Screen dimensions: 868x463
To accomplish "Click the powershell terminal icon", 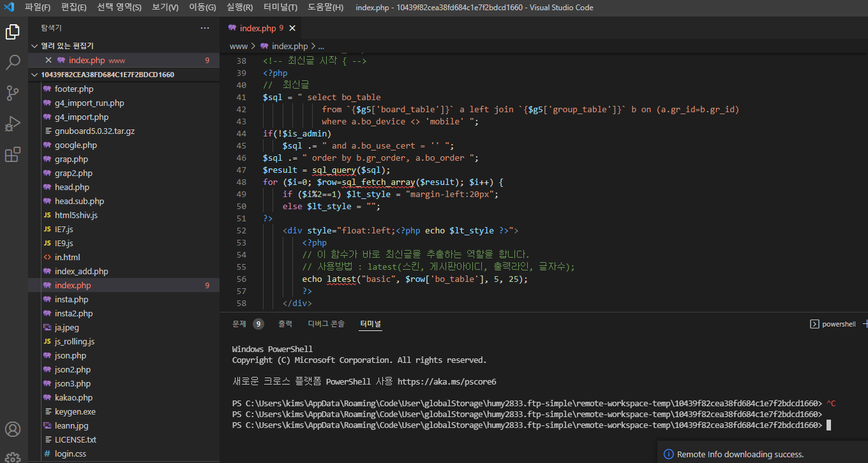I will coord(814,324).
